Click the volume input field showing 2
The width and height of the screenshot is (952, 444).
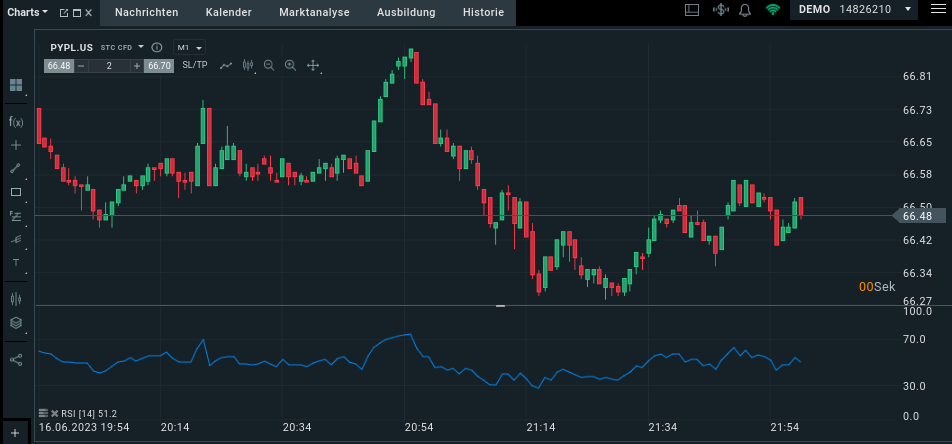[x=109, y=66]
